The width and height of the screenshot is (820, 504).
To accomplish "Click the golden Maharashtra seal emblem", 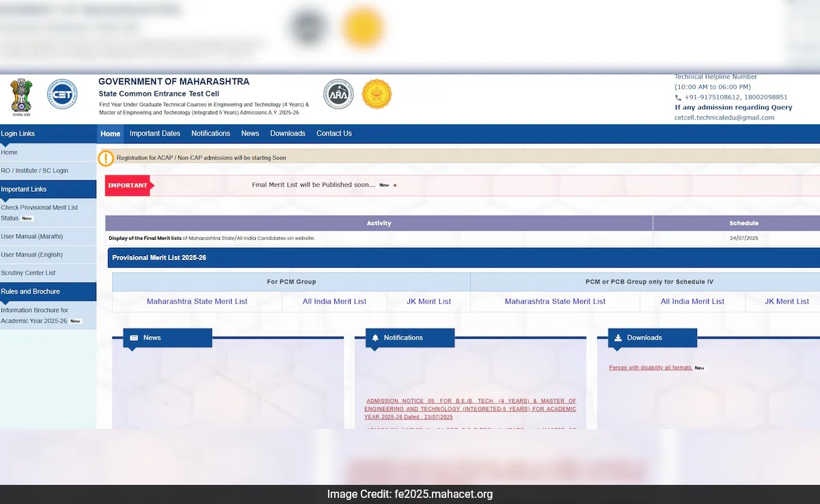I will 377,94.
